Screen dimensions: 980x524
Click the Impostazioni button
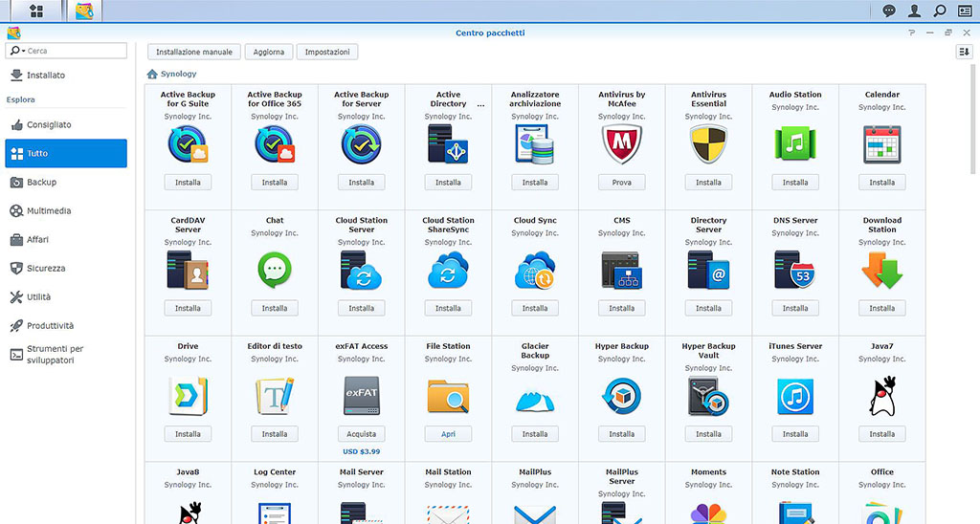[327, 52]
